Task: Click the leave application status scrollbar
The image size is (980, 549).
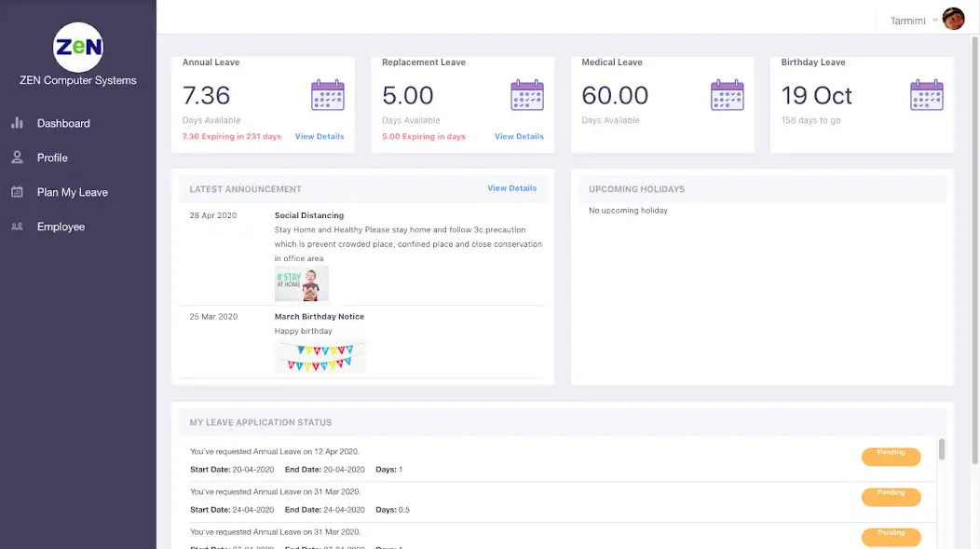Action: click(942, 449)
